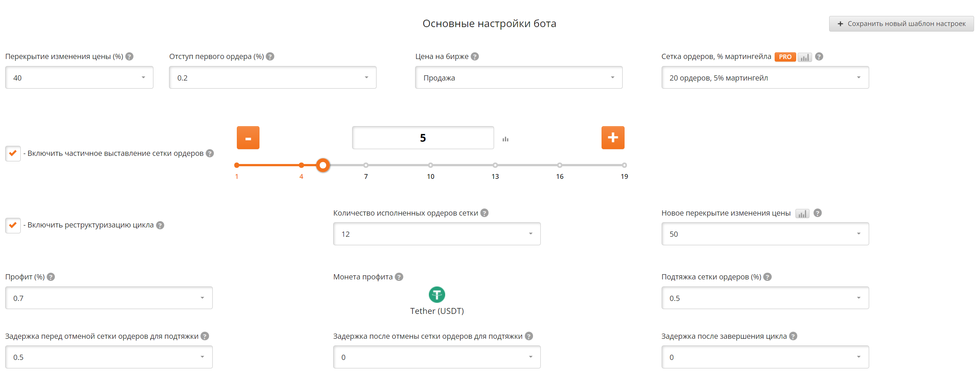980x377 pixels.
Task: Click the Tether USDT coin icon
Action: 437,294
